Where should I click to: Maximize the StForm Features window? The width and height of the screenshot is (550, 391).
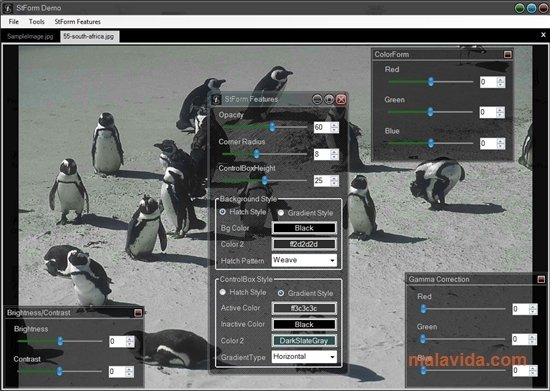click(x=329, y=100)
